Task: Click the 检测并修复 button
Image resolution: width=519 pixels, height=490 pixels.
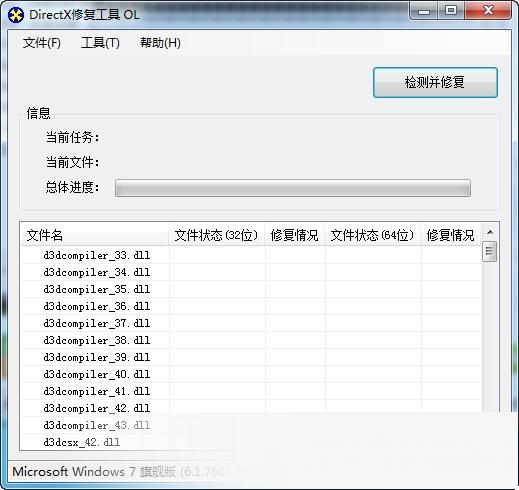Action: pos(435,82)
